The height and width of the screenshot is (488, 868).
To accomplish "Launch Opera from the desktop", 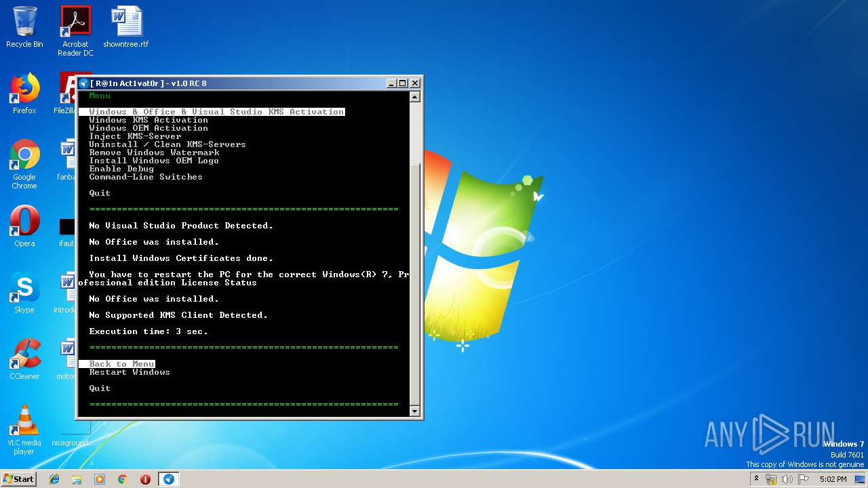I will [x=24, y=226].
